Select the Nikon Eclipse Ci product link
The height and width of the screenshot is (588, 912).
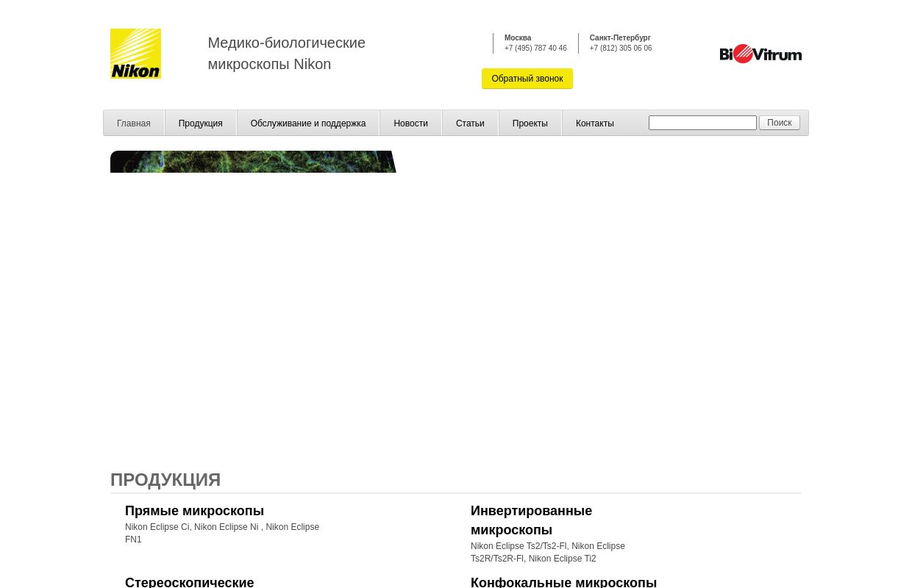coord(157,527)
